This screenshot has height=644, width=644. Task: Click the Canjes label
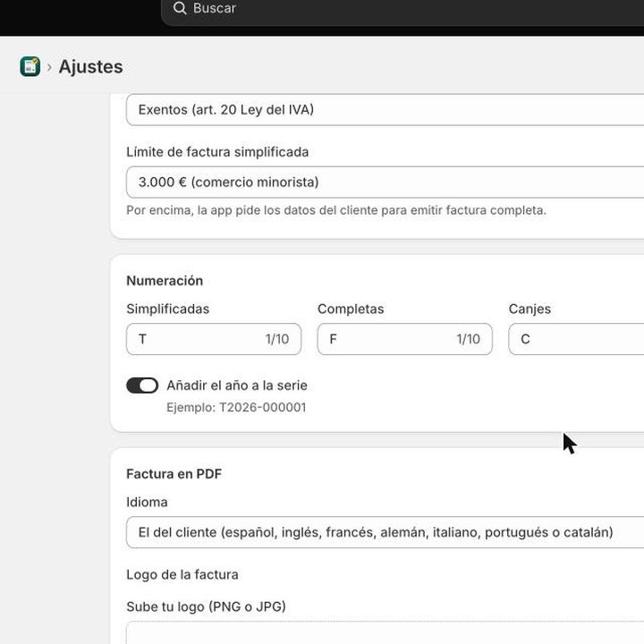(x=530, y=309)
